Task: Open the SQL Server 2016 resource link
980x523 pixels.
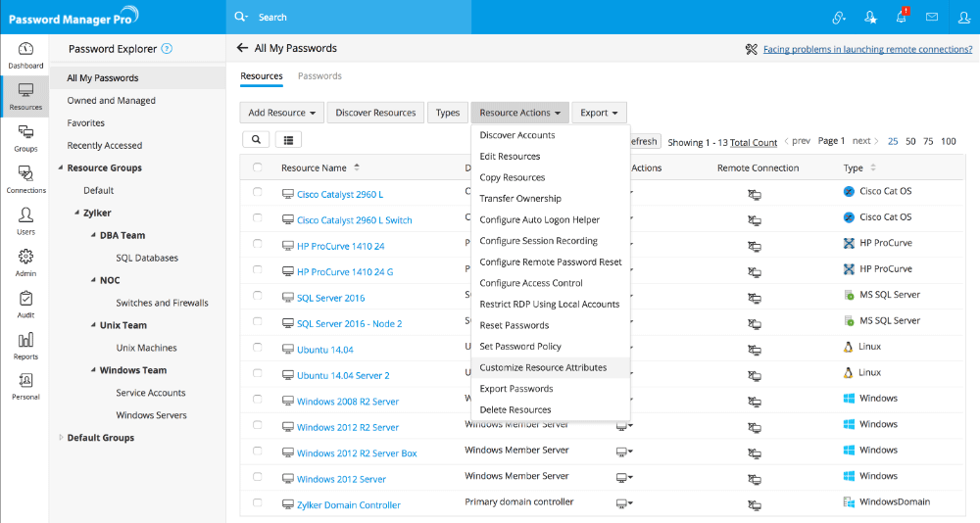Action: [330, 298]
